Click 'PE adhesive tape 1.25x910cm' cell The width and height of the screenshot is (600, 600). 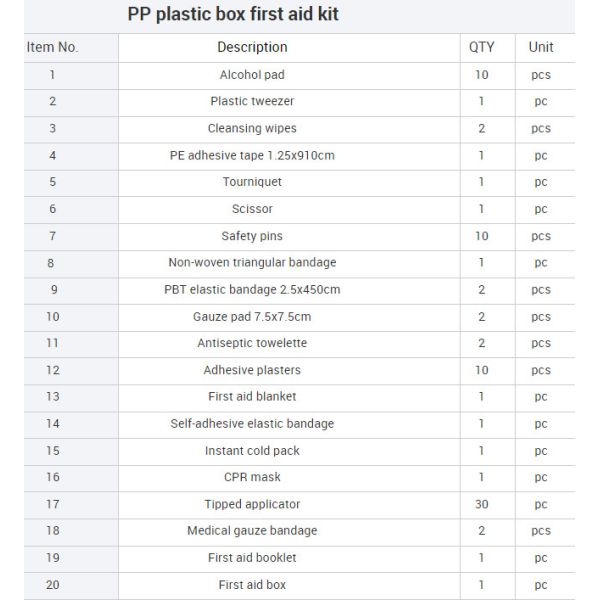tap(252, 156)
